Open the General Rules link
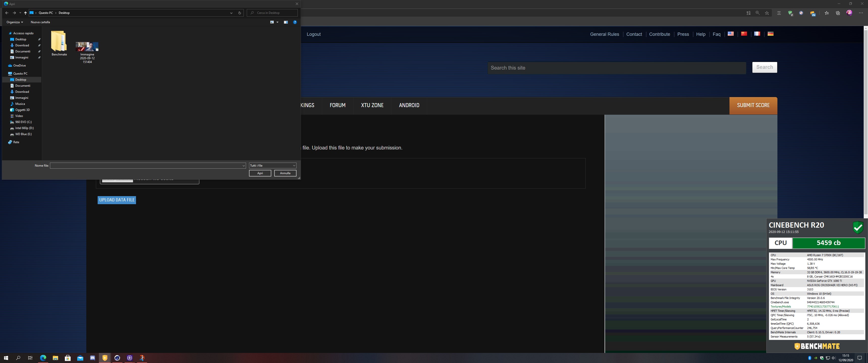Viewport: 868px width, 363px height. (x=605, y=34)
